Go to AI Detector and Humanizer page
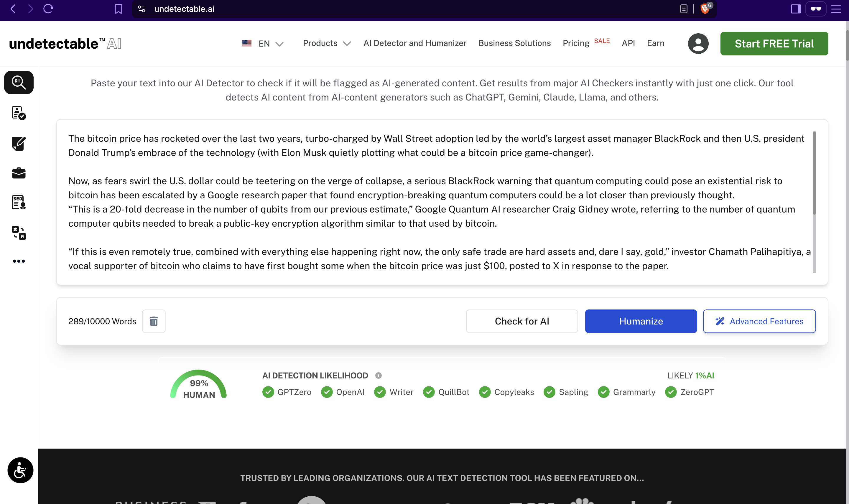This screenshot has width=849, height=504. point(415,43)
